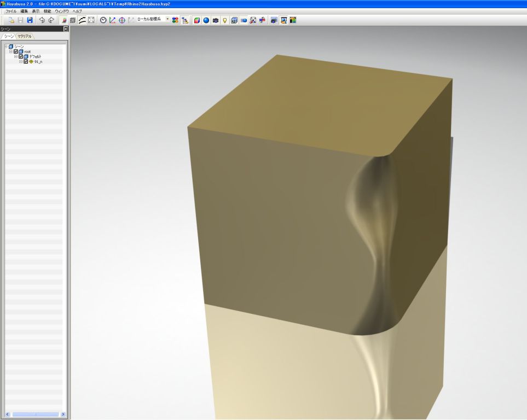This screenshot has width=527, height=420.
Task: Click the undo arrow icon
Action: (x=42, y=20)
